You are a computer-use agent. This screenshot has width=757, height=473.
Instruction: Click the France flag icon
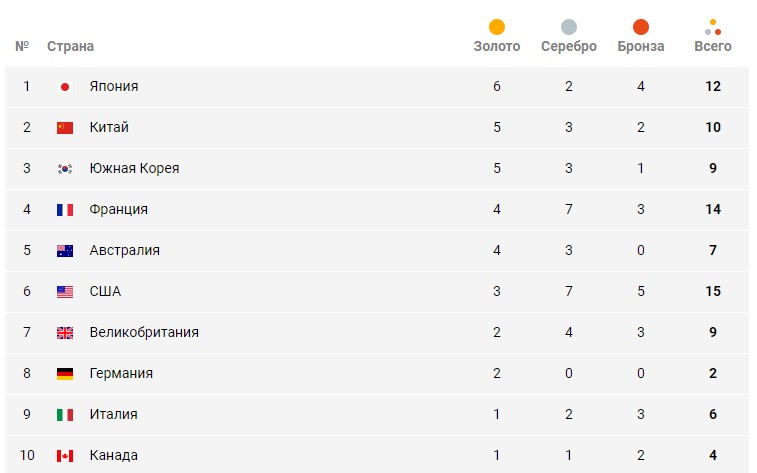[x=65, y=210]
